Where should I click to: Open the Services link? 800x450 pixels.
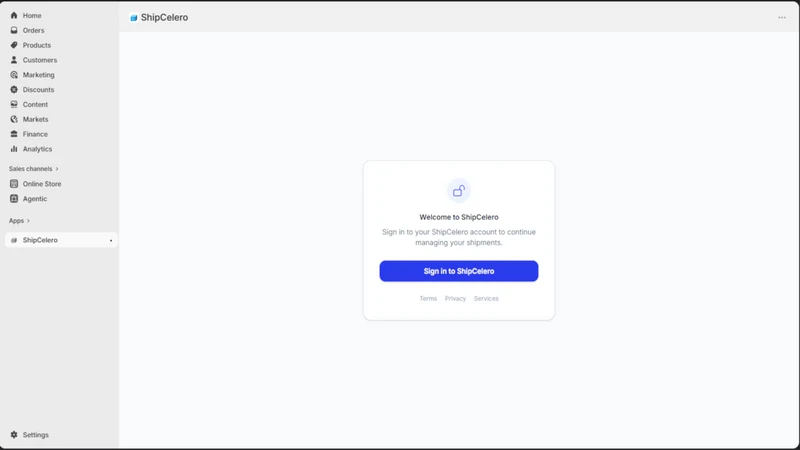pos(486,298)
